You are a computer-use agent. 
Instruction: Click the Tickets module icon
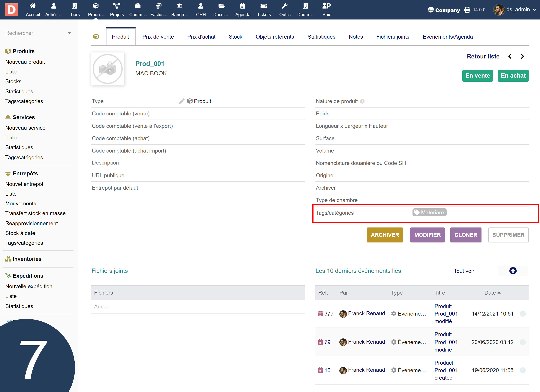[x=264, y=6]
